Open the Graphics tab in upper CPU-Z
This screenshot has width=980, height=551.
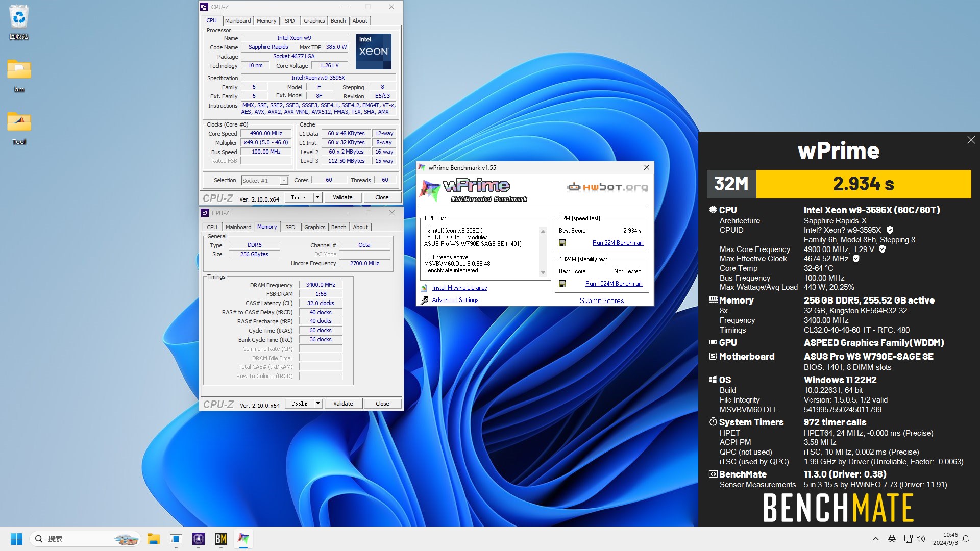coord(314,21)
